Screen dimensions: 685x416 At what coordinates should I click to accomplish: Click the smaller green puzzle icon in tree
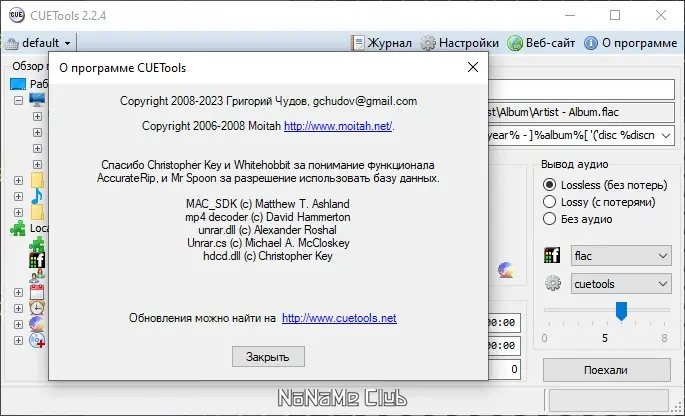click(37, 244)
